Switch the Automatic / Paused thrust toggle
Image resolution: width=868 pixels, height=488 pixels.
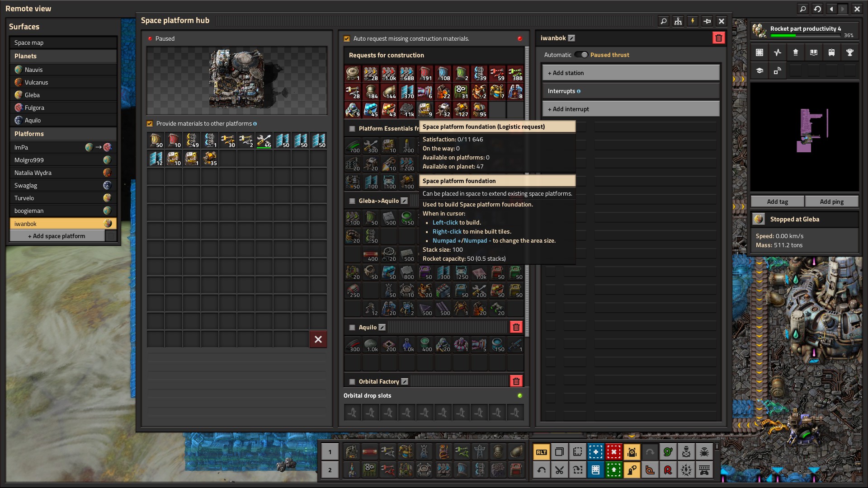[581, 55]
